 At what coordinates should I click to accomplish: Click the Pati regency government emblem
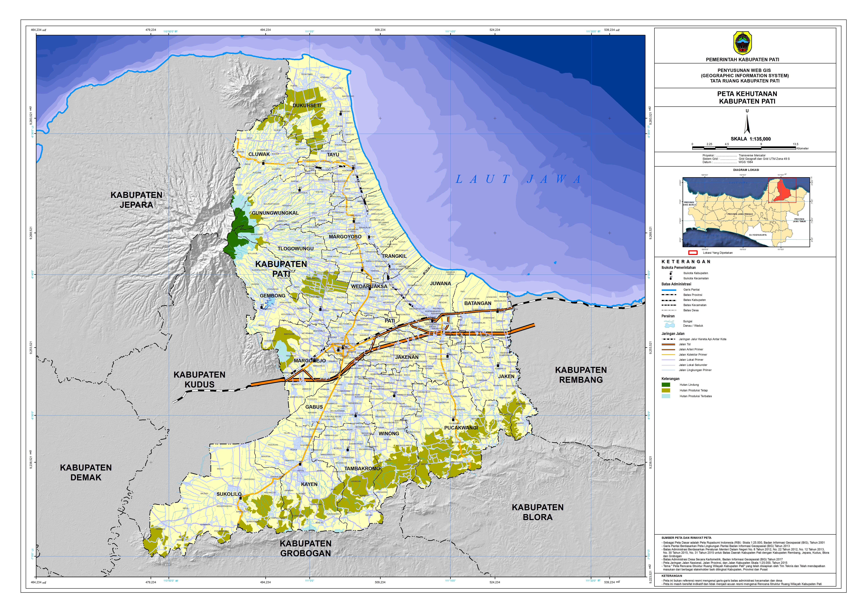tap(742, 43)
